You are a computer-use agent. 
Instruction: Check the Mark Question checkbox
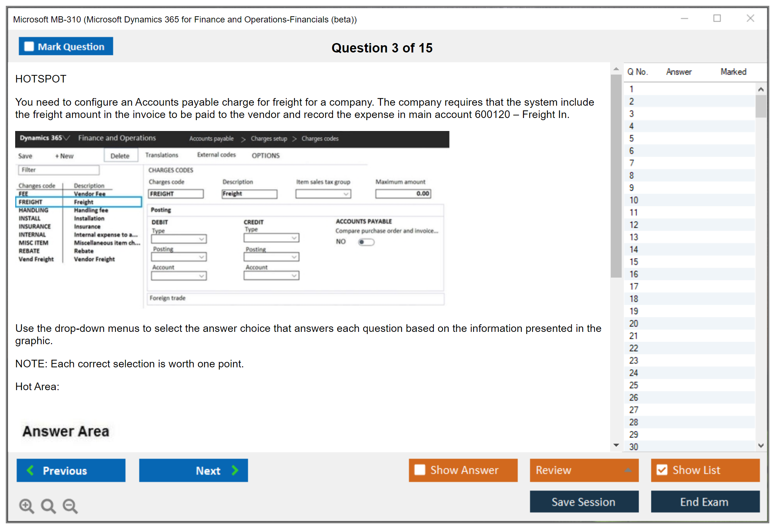[29, 46]
